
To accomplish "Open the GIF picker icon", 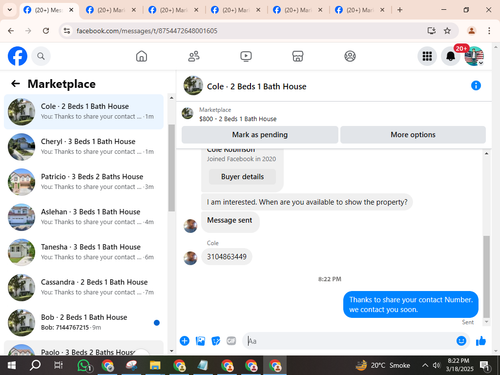I will pos(231,341).
